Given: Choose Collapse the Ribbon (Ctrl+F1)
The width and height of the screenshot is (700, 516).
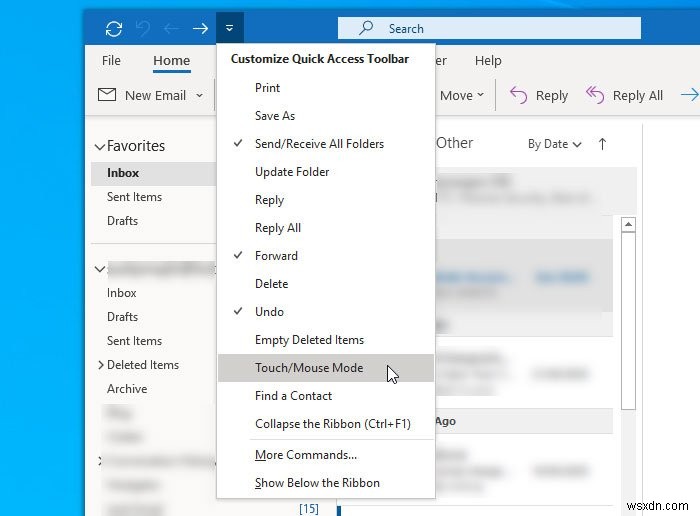Looking at the screenshot, I should [x=326, y=424].
